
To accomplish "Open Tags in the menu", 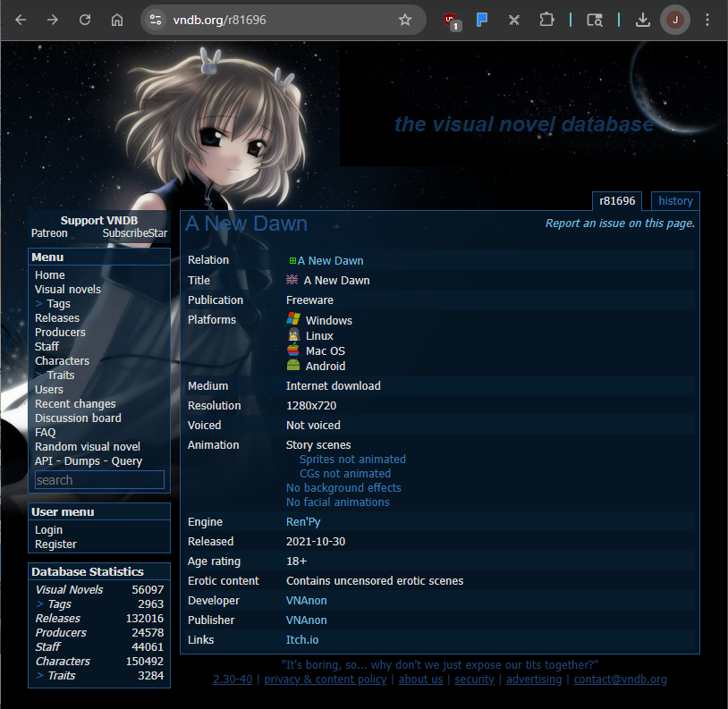I will 58,304.
